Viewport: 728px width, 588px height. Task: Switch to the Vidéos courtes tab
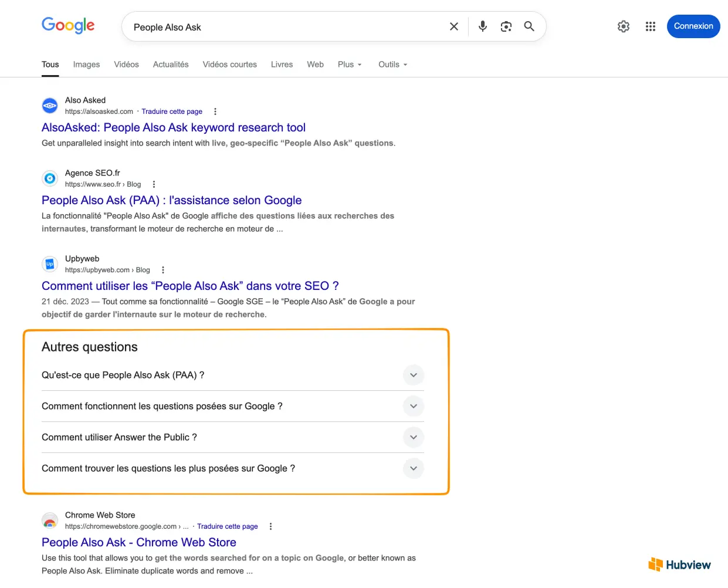tap(230, 65)
